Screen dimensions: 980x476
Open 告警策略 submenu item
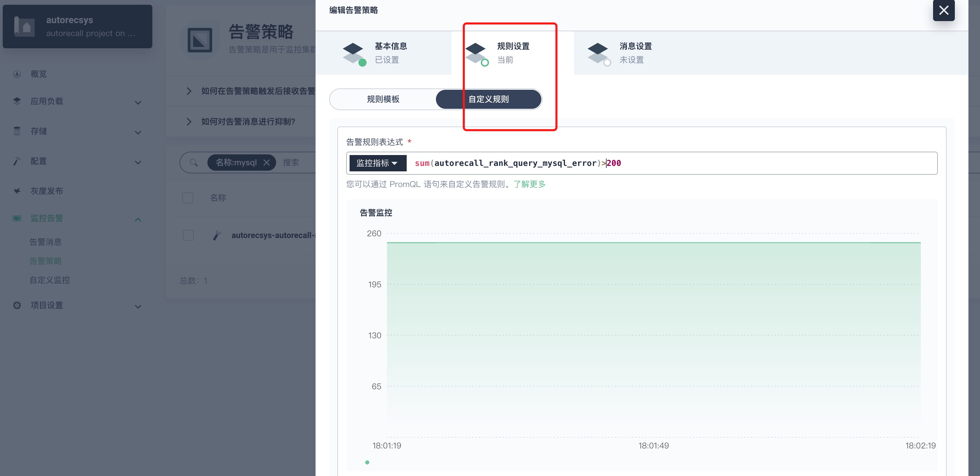46,261
